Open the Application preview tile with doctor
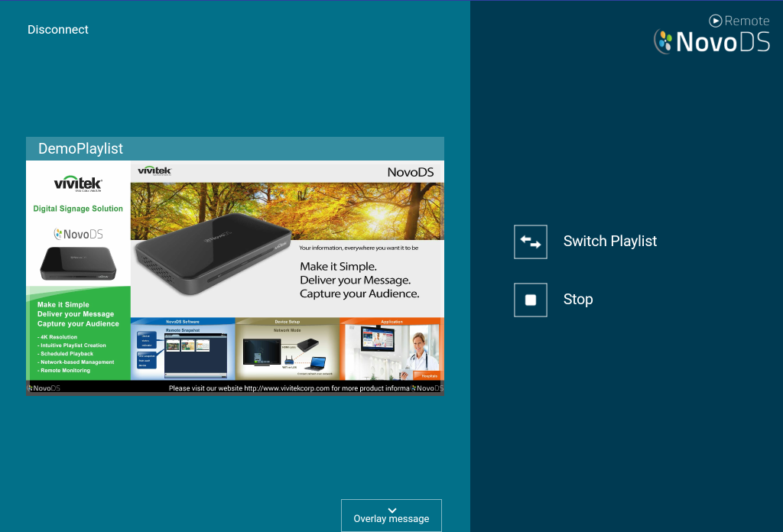783x532 pixels. [392, 349]
